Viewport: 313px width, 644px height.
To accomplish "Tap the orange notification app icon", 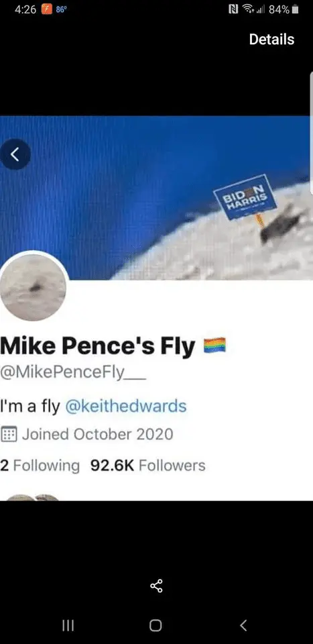I will [x=46, y=9].
